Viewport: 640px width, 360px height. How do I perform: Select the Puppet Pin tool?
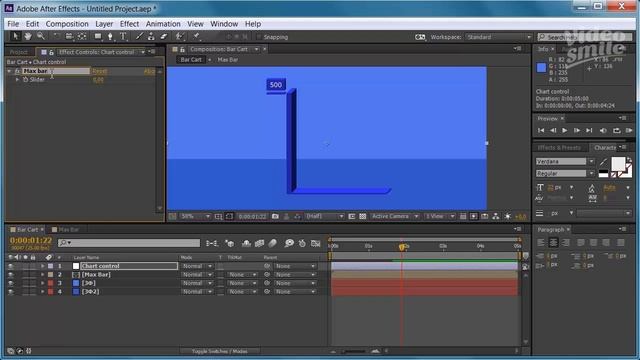coord(196,36)
